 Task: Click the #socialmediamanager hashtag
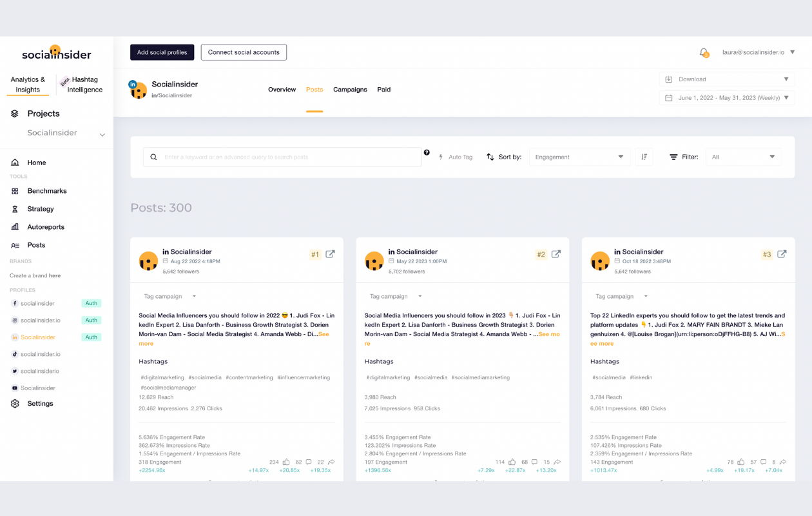(168, 388)
